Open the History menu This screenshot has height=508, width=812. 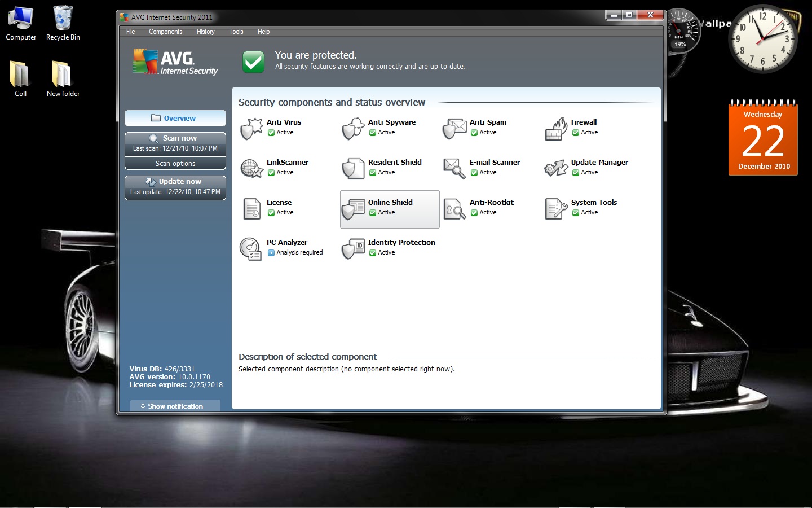(x=205, y=32)
